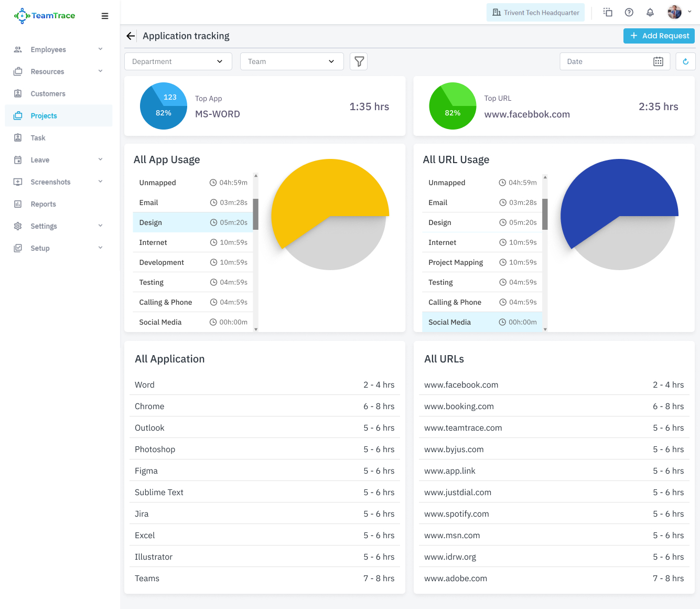Select the Design row in App Usage
This screenshot has height=609, width=700.
pos(192,222)
